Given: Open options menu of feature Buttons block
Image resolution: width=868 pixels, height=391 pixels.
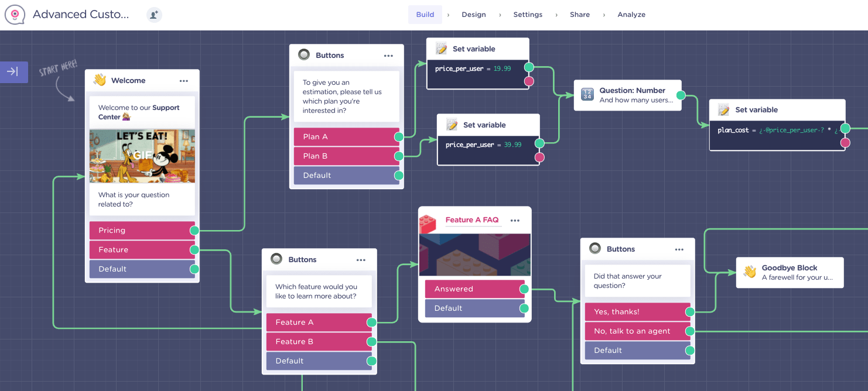Looking at the screenshot, I should pos(361,260).
